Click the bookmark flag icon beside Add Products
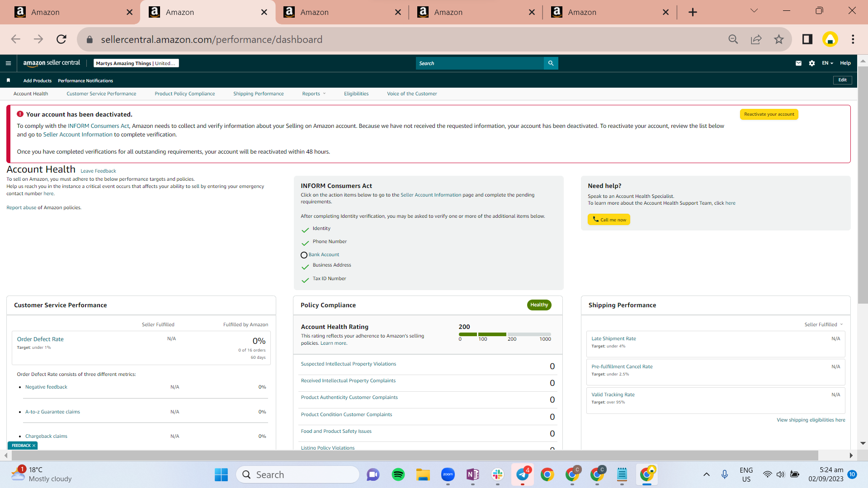868x488 pixels. coord(8,80)
